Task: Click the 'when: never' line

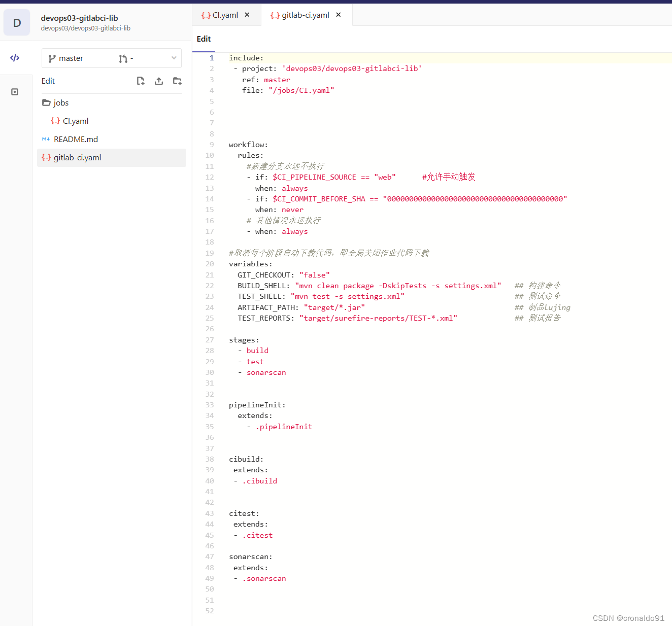Action: click(x=279, y=210)
